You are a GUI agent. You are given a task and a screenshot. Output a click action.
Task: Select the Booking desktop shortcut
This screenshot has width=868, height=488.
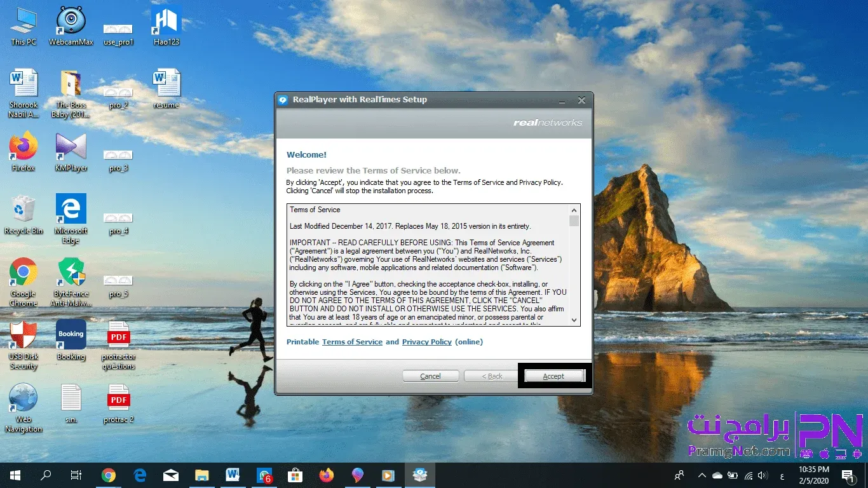click(x=71, y=341)
